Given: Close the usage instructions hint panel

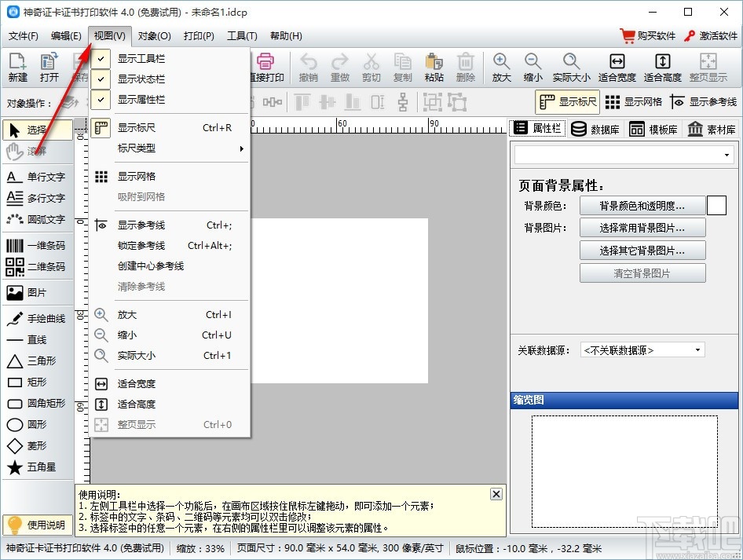Looking at the screenshot, I should click(x=496, y=494).
